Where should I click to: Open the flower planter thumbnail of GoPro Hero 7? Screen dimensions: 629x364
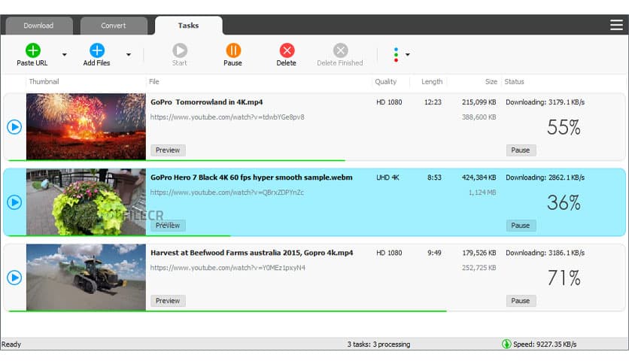point(87,202)
